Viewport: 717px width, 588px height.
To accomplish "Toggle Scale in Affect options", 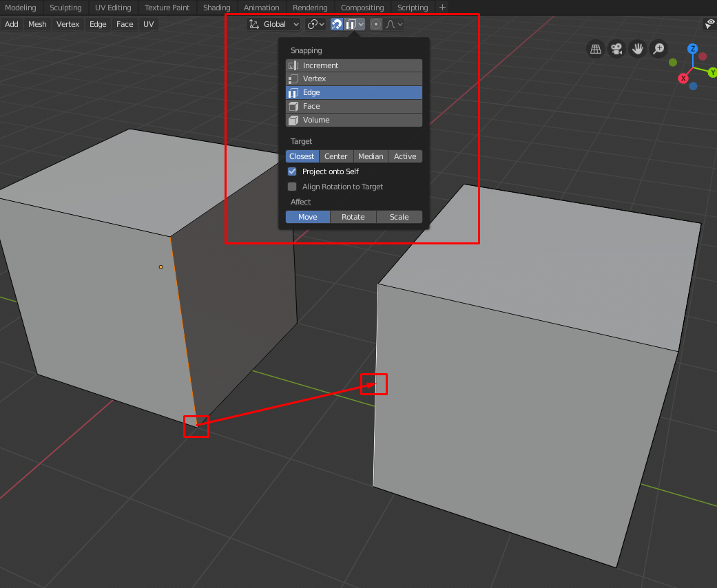I will (399, 217).
